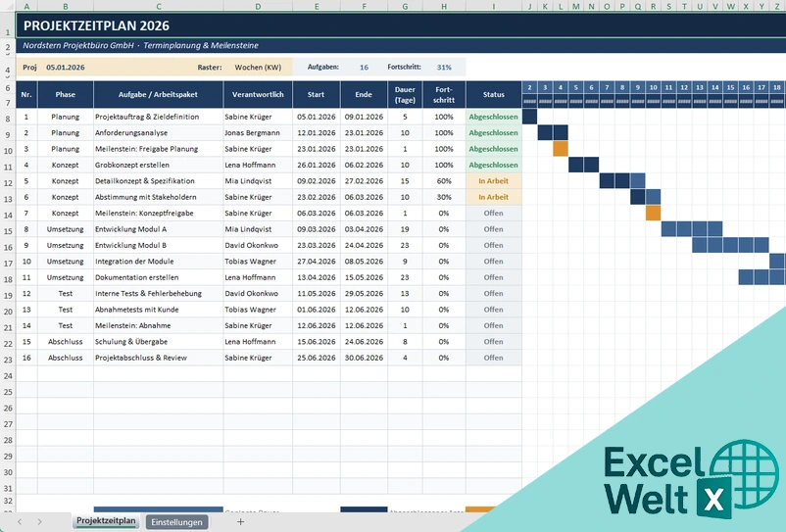Click the Aufgabe / Arbeitspaket header
Image resolution: width=786 pixels, height=532 pixels.
coord(158,95)
